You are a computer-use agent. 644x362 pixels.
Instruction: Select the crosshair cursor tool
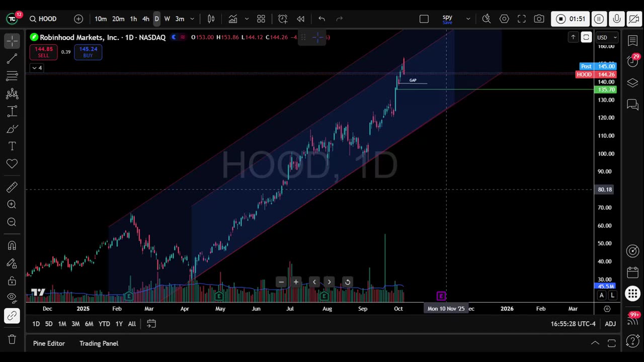[12, 41]
